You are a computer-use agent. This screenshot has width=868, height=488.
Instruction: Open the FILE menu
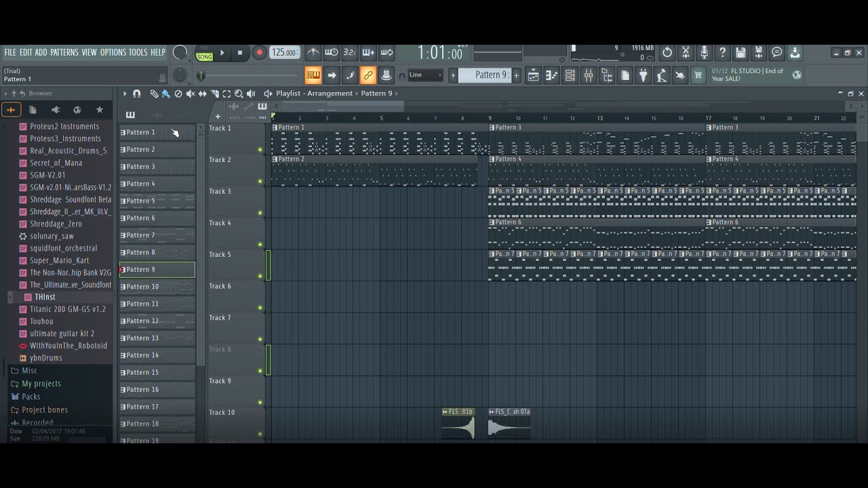[x=10, y=52]
